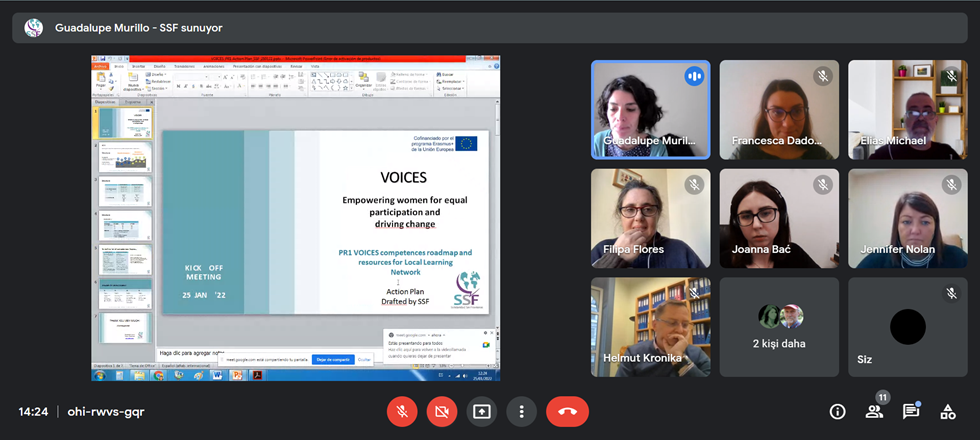This screenshot has height=440, width=980.
Task: Expand the '2 kişi daha' participants tile
Action: point(779,327)
